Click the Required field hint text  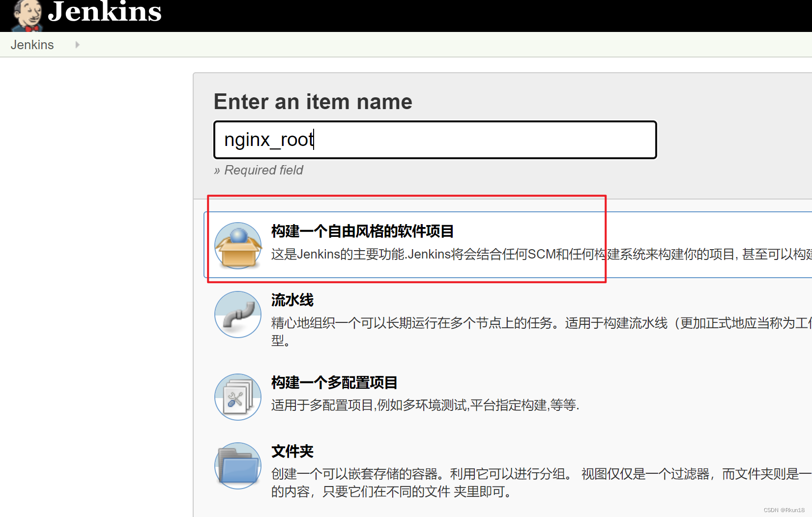259,170
